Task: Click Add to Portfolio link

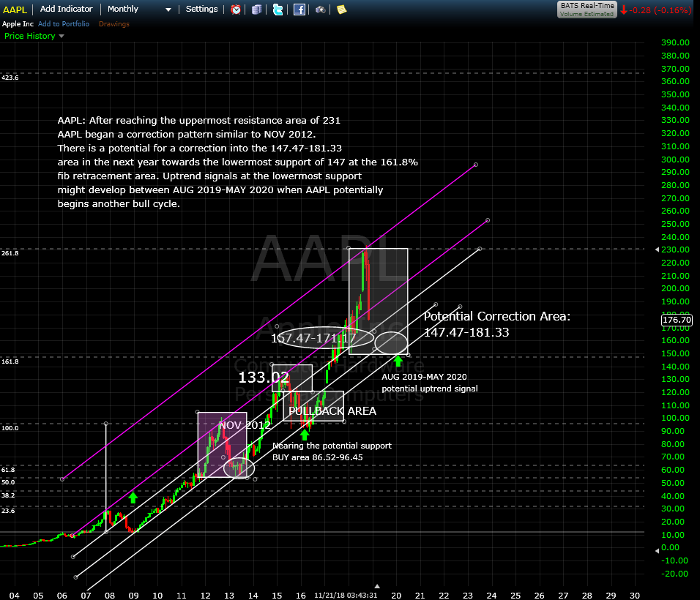Action: point(64,23)
